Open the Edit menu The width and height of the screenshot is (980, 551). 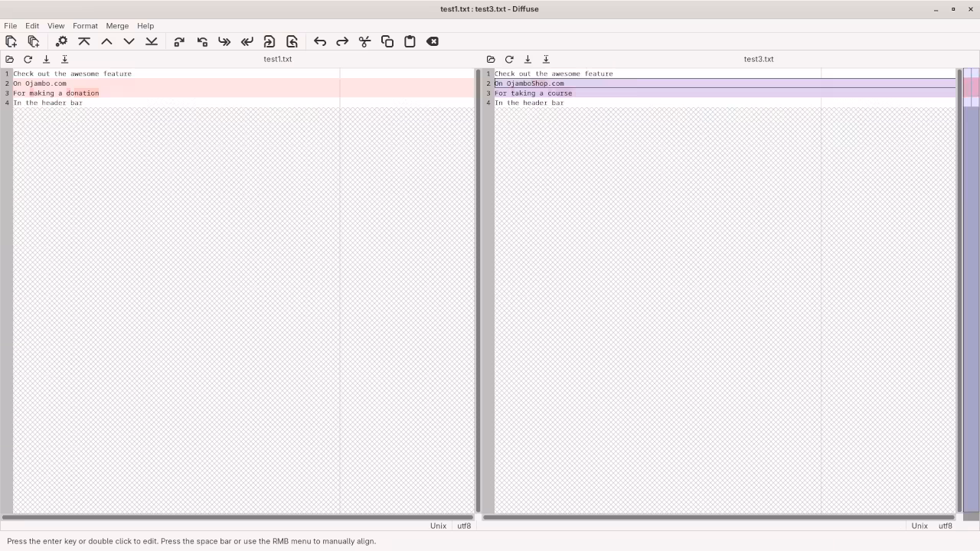[32, 26]
